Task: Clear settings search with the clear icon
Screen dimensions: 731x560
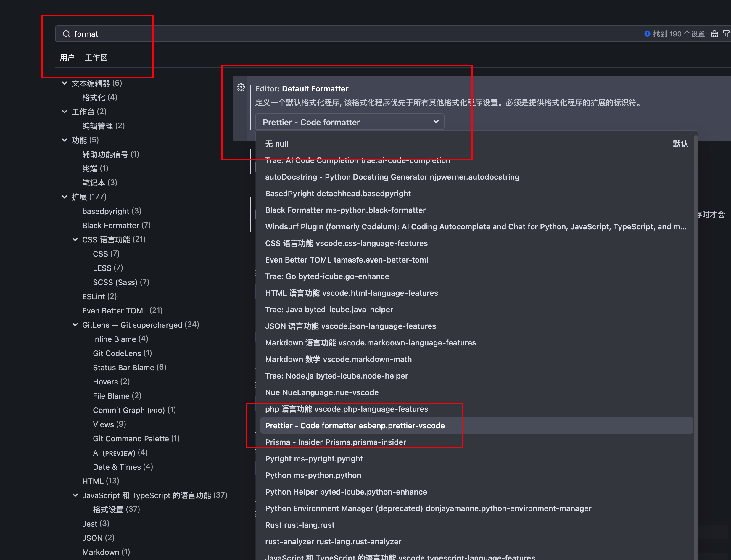Action: coord(714,34)
